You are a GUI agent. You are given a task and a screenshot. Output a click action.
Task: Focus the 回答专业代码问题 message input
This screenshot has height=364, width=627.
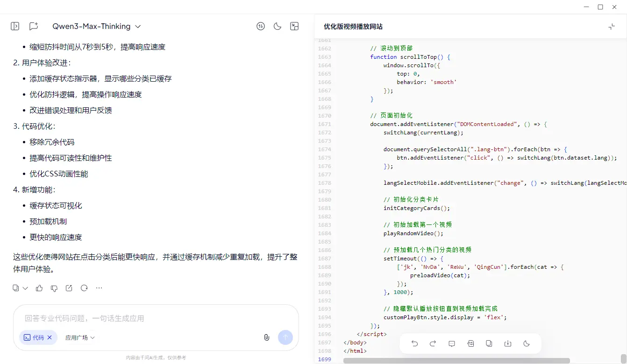pyautogui.click(x=156, y=318)
